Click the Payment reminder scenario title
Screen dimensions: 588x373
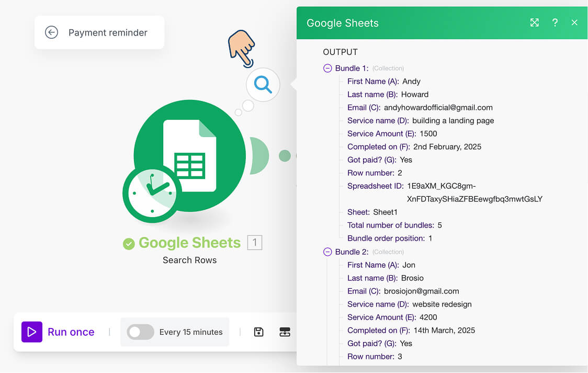coord(108,32)
